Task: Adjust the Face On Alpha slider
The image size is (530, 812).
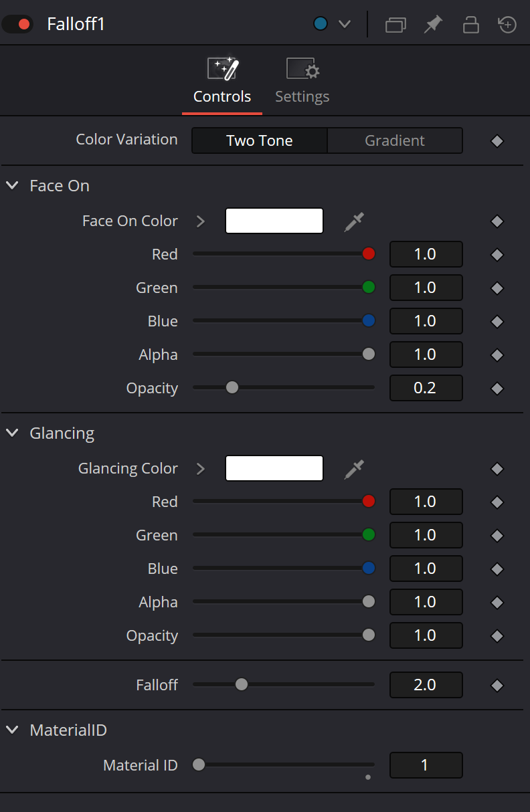Action: tap(284, 354)
